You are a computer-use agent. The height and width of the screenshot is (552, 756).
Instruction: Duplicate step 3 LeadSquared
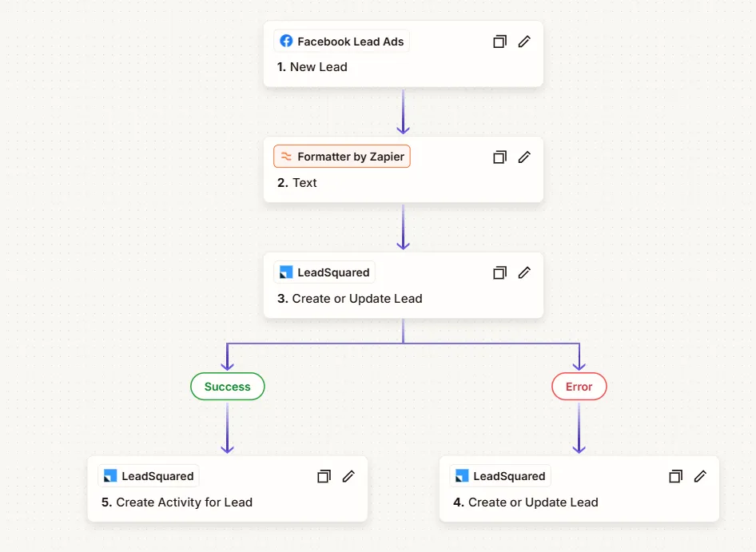pyautogui.click(x=499, y=273)
